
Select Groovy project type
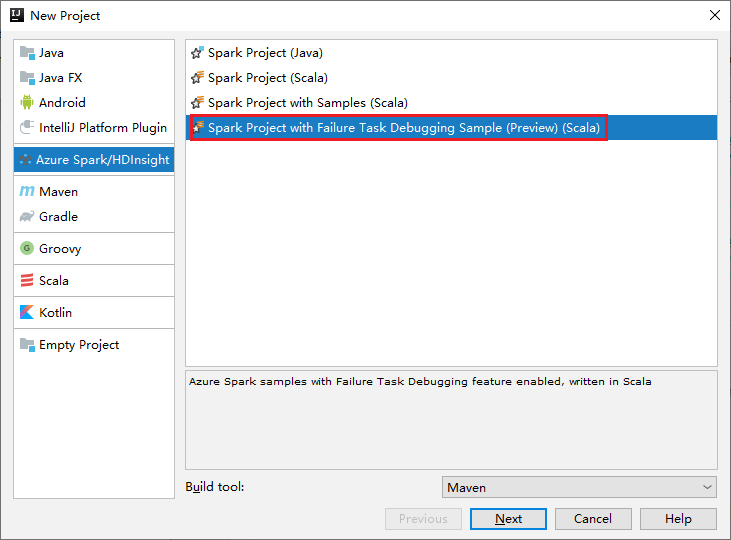tap(94, 249)
